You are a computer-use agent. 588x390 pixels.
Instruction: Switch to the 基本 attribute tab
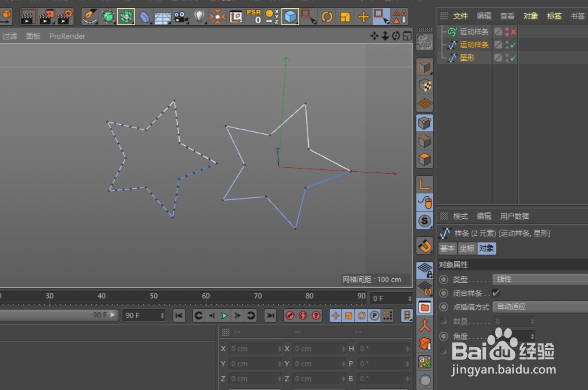[x=447, y=248]
